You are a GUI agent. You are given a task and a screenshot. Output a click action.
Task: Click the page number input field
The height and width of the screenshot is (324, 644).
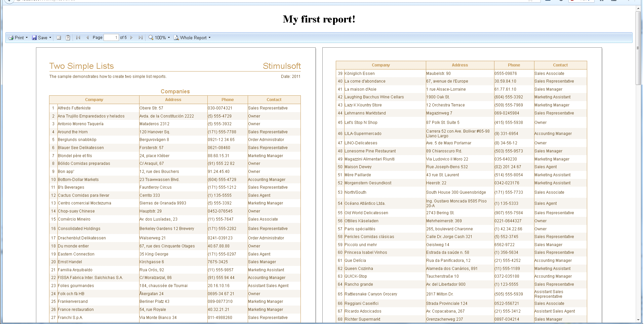[111, 38]
